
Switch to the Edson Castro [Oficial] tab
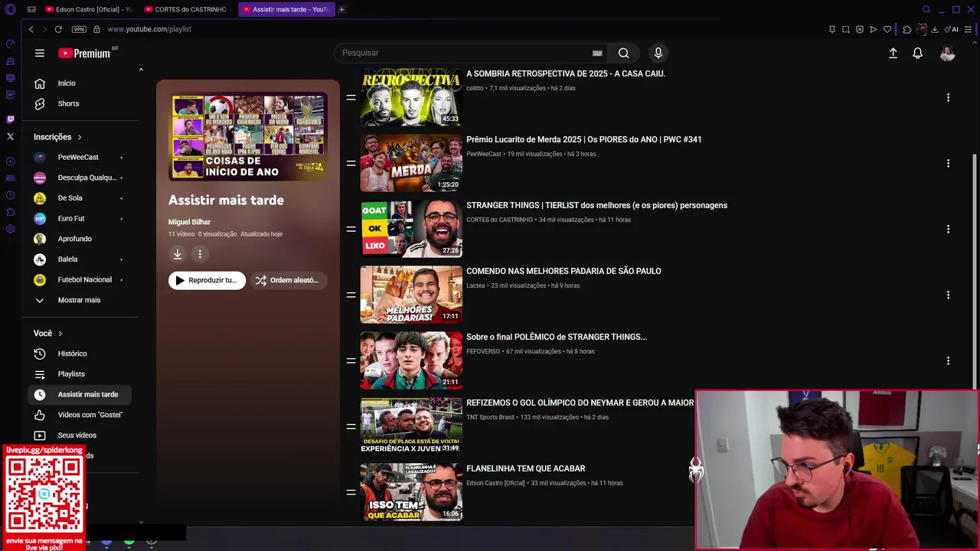(89, 9)
